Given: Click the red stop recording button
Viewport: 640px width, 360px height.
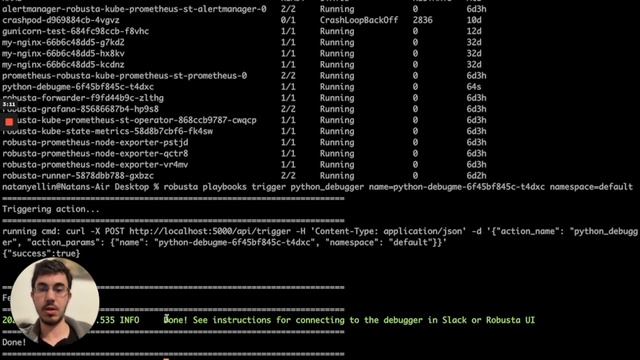Looking at the screenshot, I should point(9,122).
